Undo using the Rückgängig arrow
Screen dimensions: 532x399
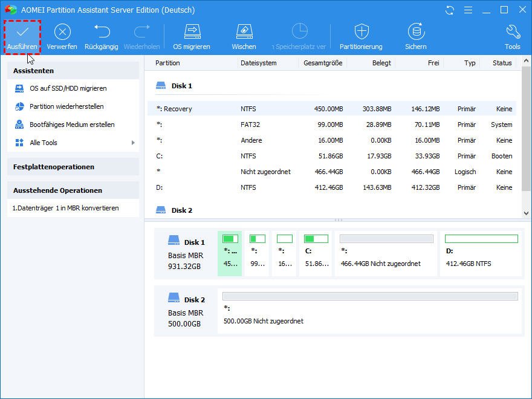coord(102,32)
